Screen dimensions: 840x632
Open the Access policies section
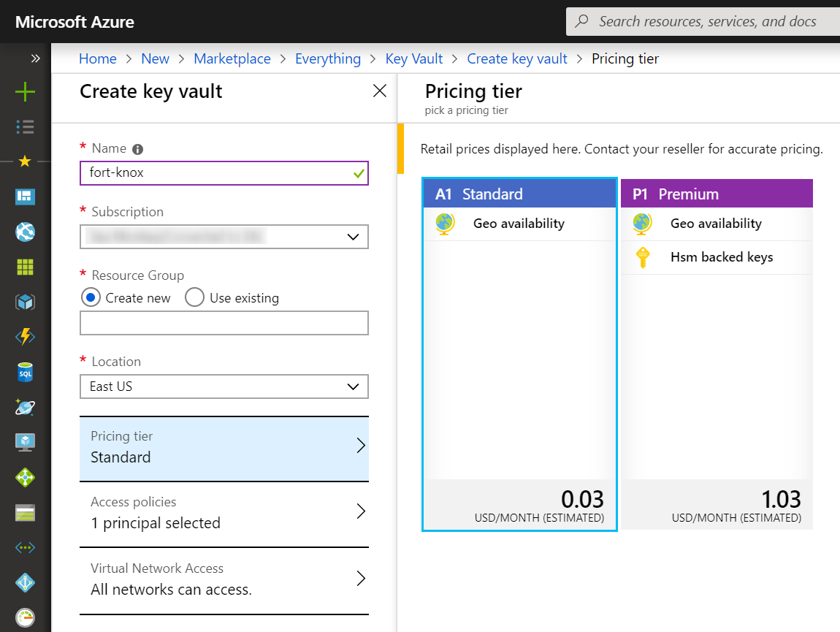click(224, 513)
